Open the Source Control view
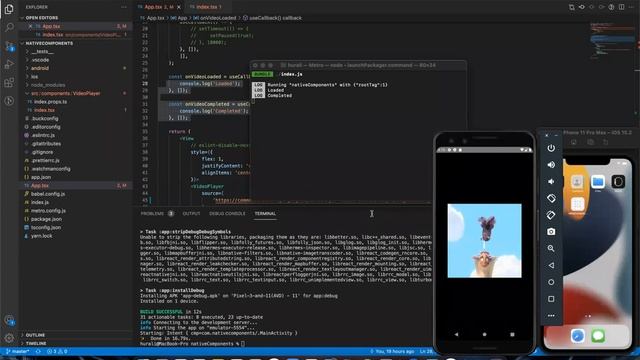 click(x=9, y=46)
